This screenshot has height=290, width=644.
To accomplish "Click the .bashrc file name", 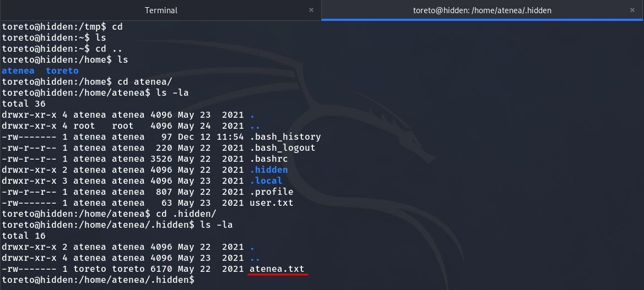I will point(268,158).
